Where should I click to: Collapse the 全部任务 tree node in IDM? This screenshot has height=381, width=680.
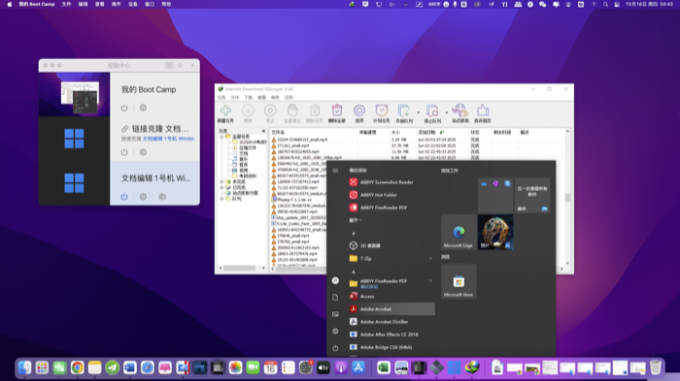(222, 137)
